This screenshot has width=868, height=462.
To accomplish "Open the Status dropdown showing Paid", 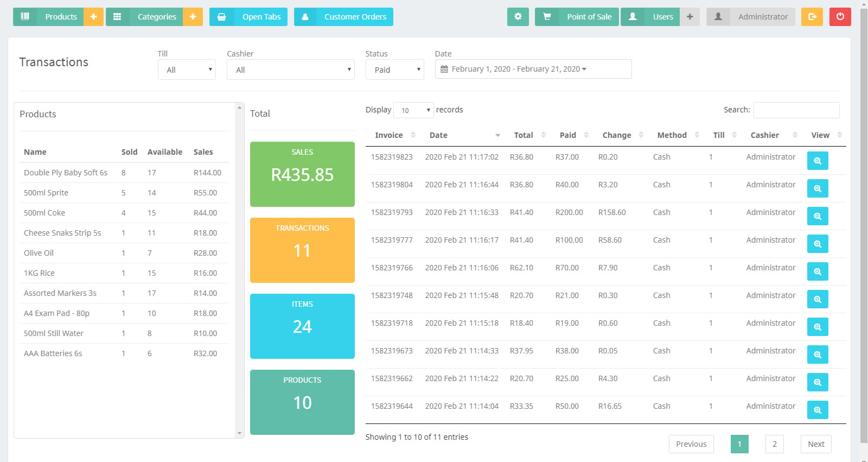I will (x=394, y=70).
